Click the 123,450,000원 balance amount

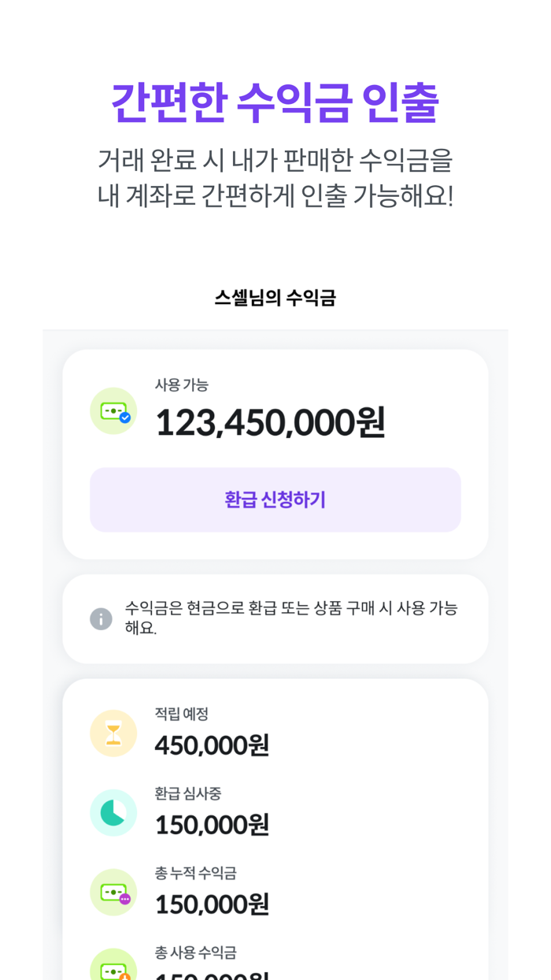(x=270, y=422)
